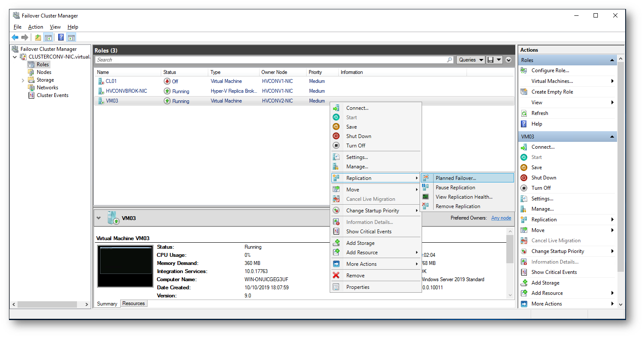Click the Refresh icon in Actions pane
The width and height of the screenshot is (644, 338).
coord(524,113)
